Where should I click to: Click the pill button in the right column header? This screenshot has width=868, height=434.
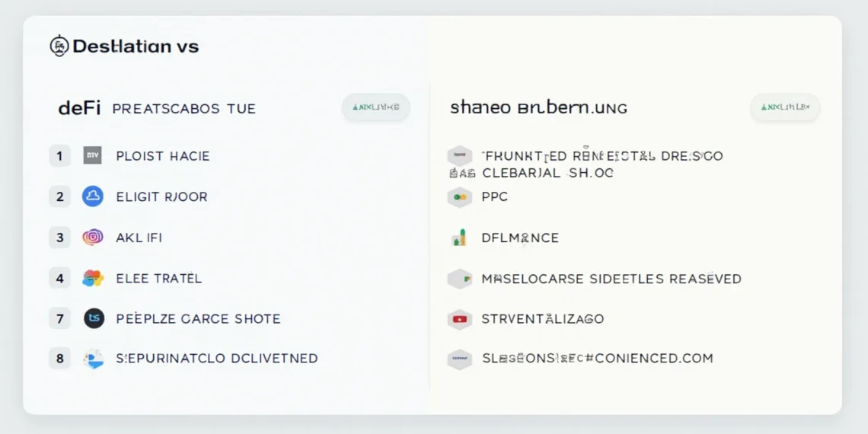(784, 108)
